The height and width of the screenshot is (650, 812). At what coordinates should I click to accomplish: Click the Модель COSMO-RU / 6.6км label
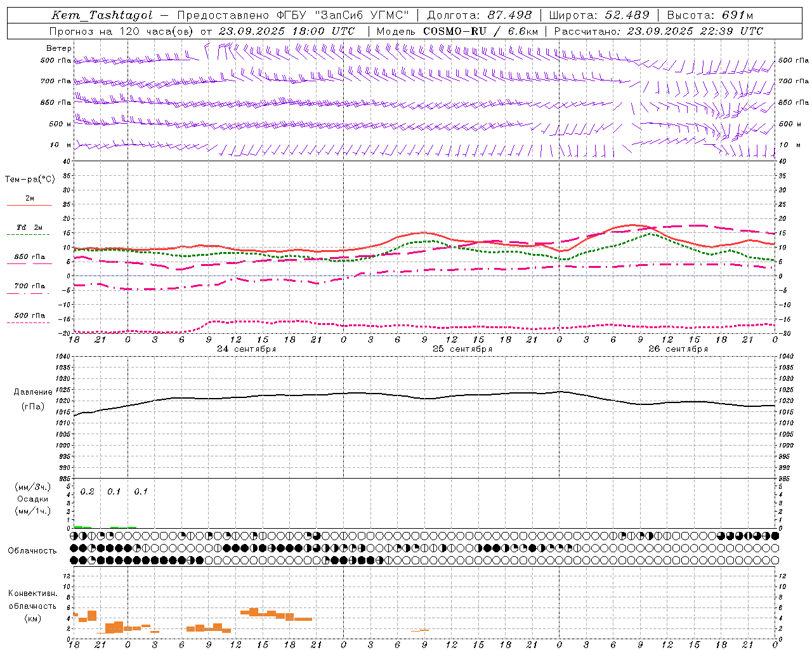pyautogui.click(x=457, y=31)
